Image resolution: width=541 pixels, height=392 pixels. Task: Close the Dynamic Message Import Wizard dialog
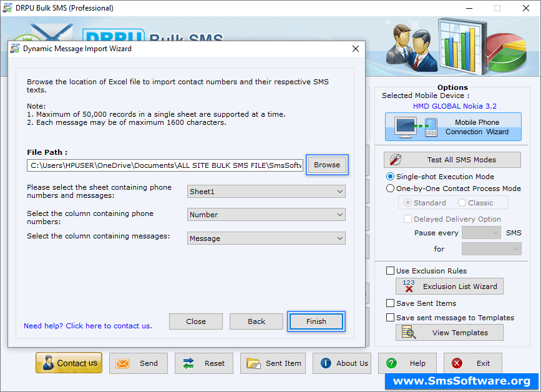(356, 49)
